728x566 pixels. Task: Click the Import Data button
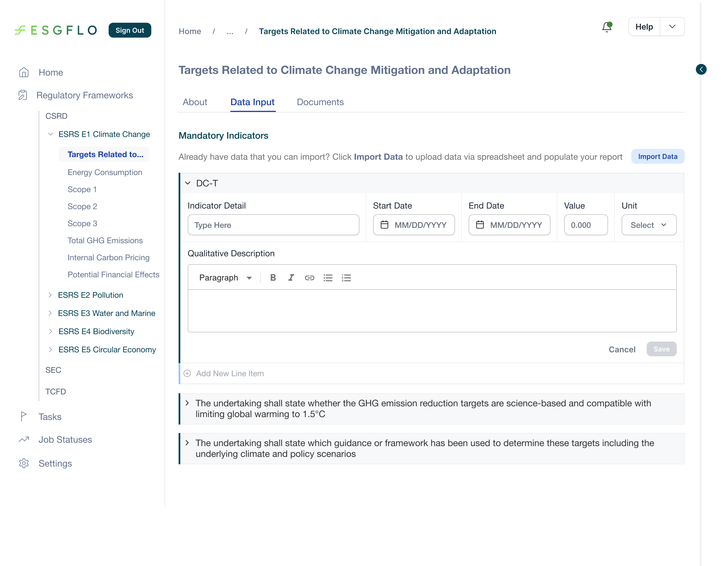pos(658,156)
